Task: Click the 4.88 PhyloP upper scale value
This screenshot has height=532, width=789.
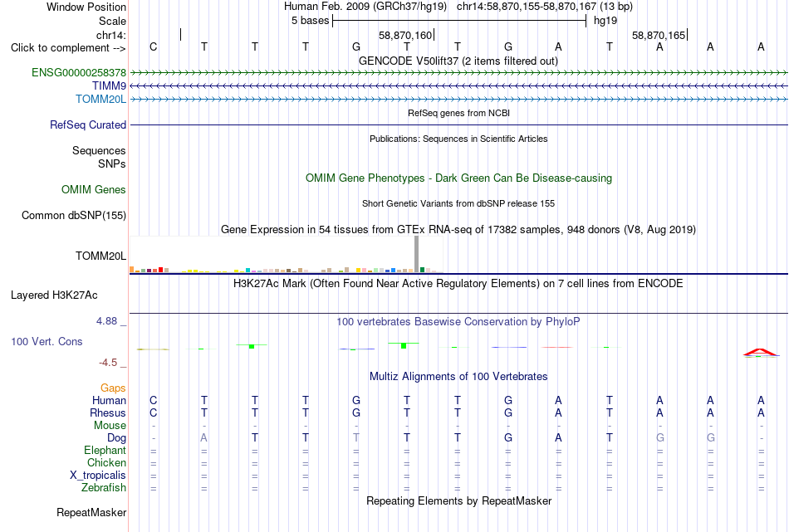Action: point(106,321)
